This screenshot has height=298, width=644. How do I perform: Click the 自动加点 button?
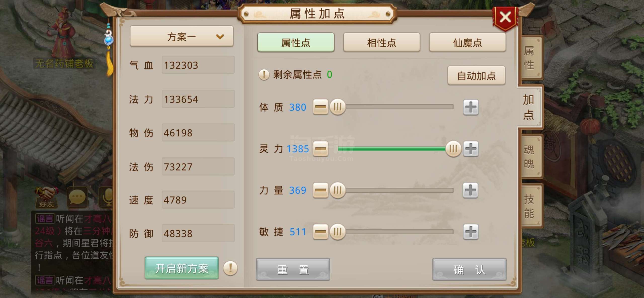(476, 76)
